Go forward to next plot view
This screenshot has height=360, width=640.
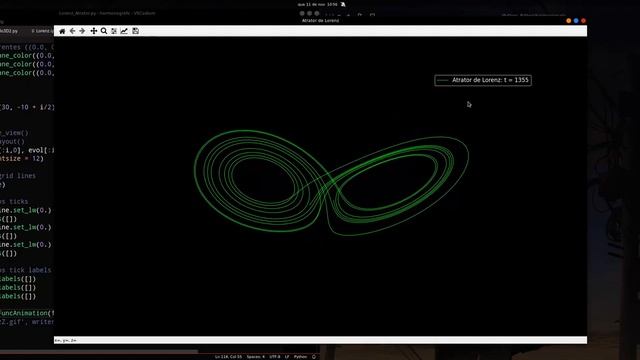click(x=82, y=31)
